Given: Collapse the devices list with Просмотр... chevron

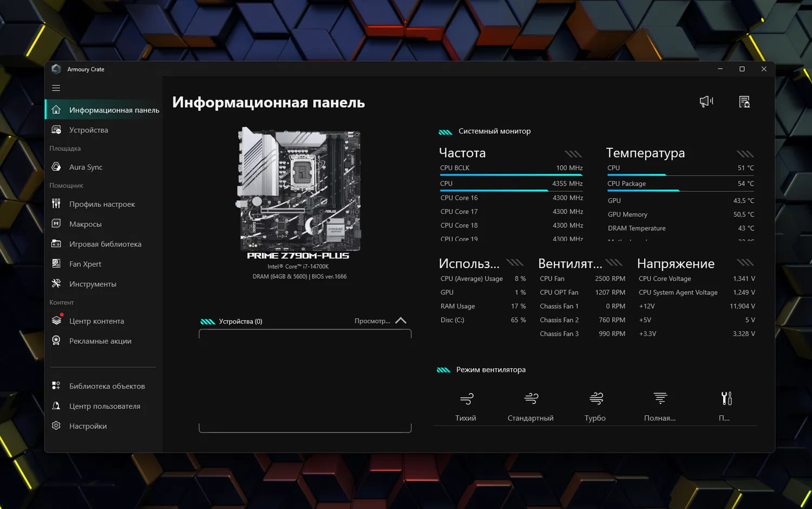Looking at the screenshot, I should coord(401,321).
